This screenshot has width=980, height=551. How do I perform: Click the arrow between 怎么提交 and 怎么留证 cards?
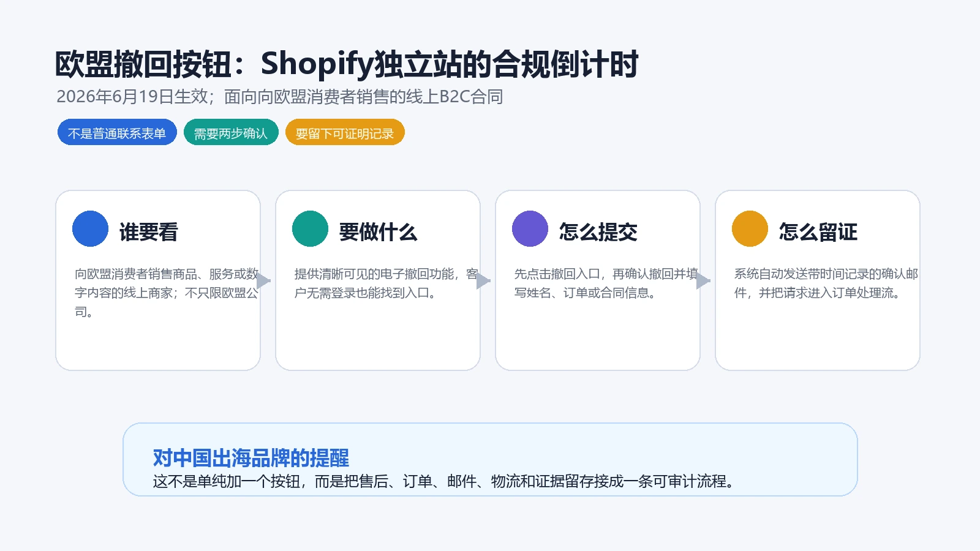pyautogui.click(x=703, y=281)
